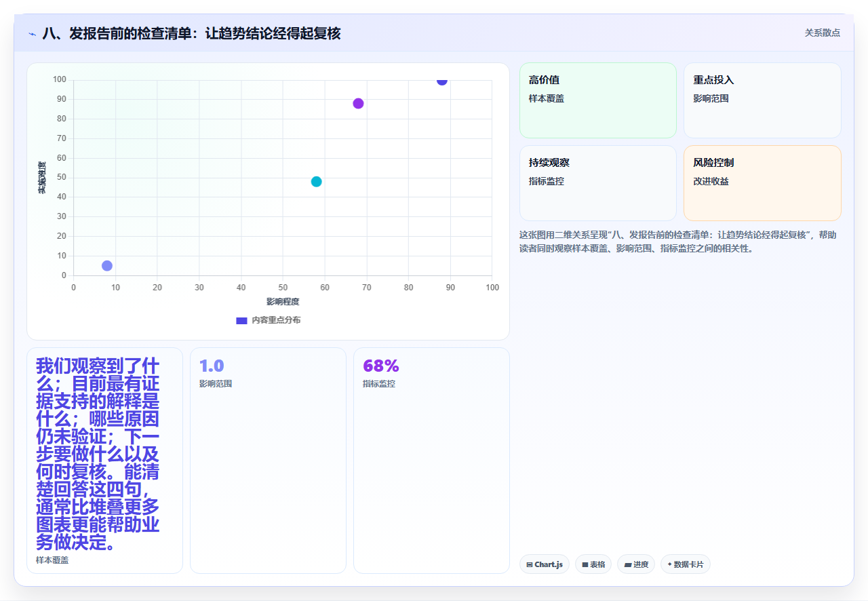Viewport: 868px width, 601px height.
Task: Click the page title 八、发报告前的检查清单
Action: tap(191, 33)
